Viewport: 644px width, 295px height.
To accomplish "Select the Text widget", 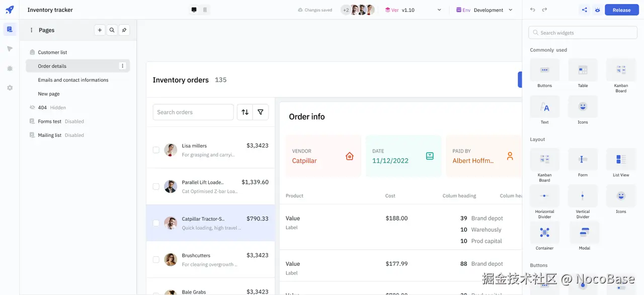I will click(544, 110).
